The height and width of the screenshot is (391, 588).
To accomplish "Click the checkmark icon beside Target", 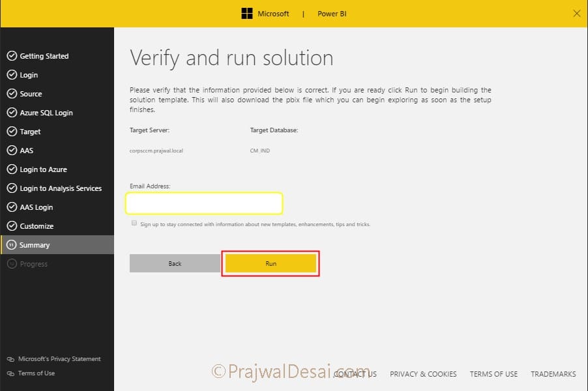I will (x=12, y=132).
